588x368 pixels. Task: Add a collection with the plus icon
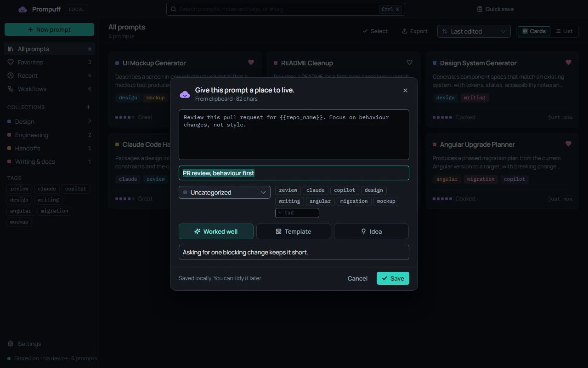coord(89,107)
